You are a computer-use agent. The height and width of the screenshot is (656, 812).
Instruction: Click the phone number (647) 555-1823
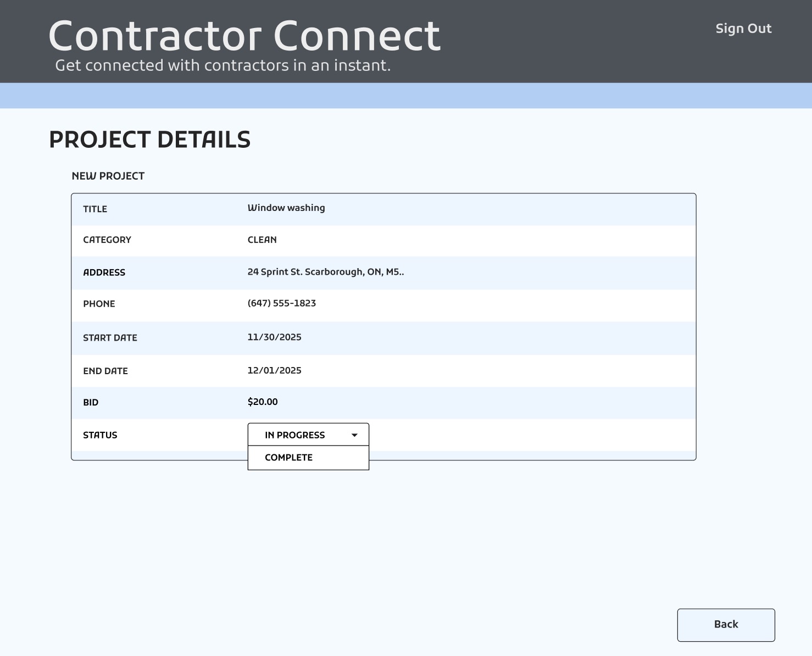pos(281,303)
